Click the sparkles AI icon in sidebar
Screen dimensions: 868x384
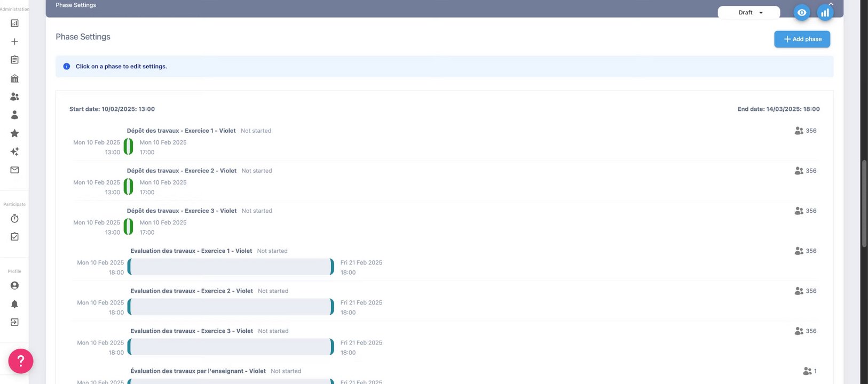point(14,151)
